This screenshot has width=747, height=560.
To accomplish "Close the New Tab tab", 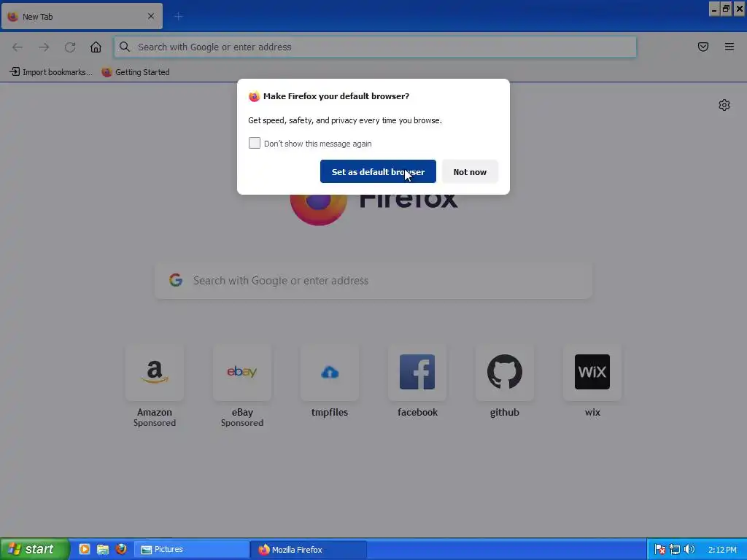I will tap(151, 16).
